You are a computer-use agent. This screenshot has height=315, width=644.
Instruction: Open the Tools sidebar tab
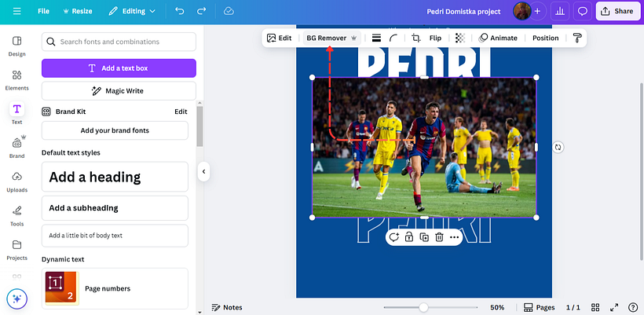click(16, 216)
